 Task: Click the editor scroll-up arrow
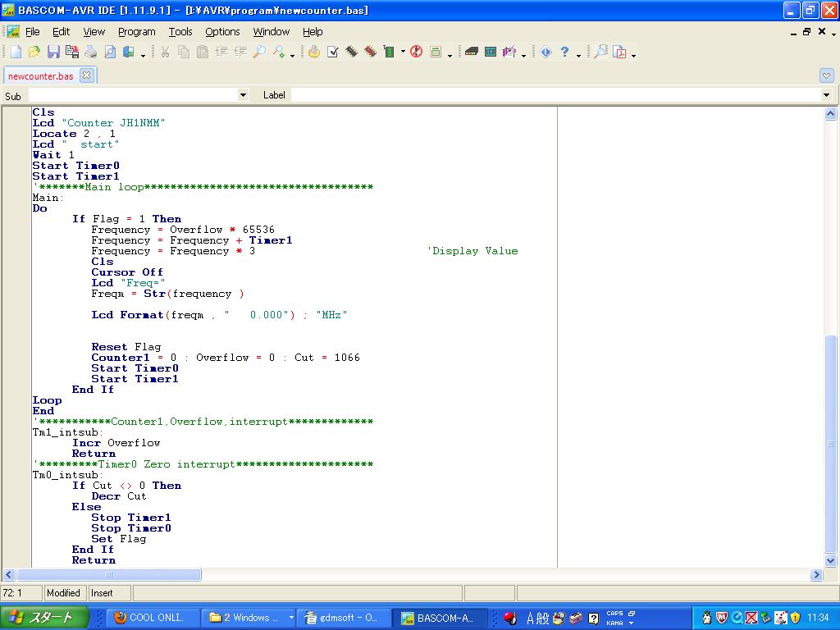(830, 113)
